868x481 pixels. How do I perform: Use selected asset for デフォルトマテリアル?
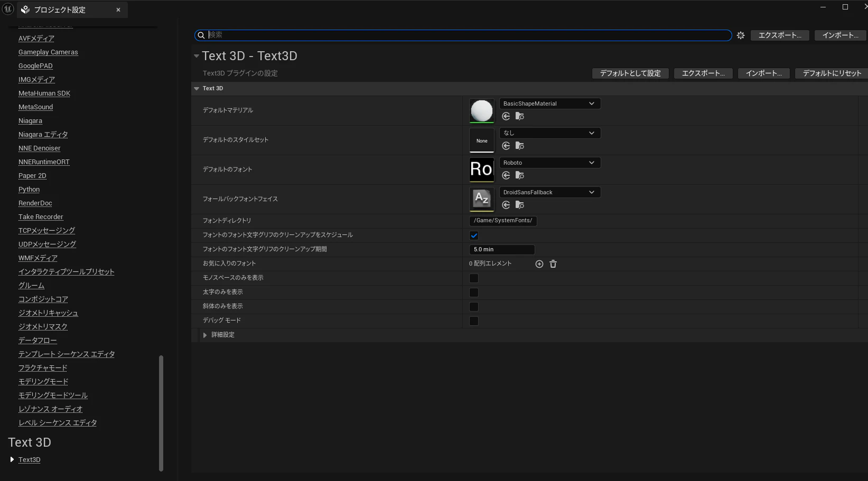[506, 116]
